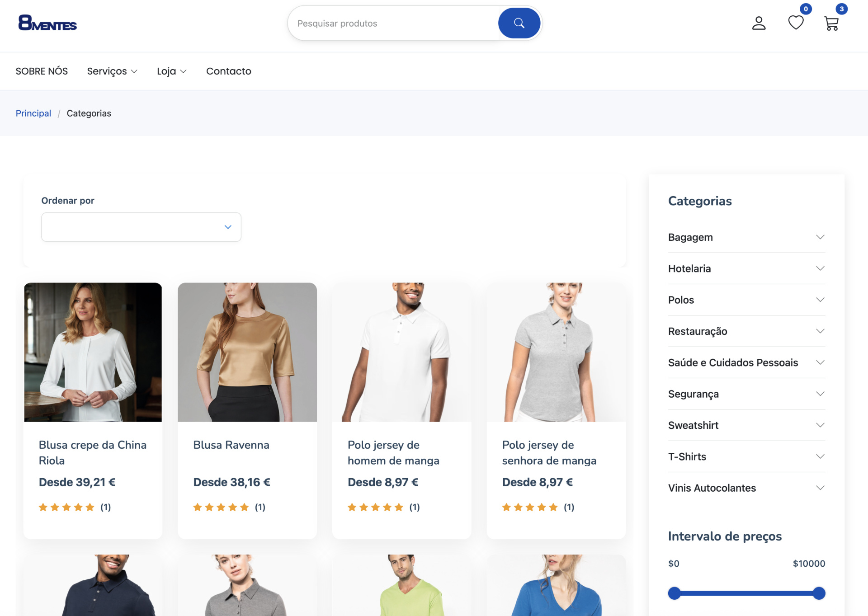
Task: Click the blue search magnifier button
Action: tap(519, 23)
